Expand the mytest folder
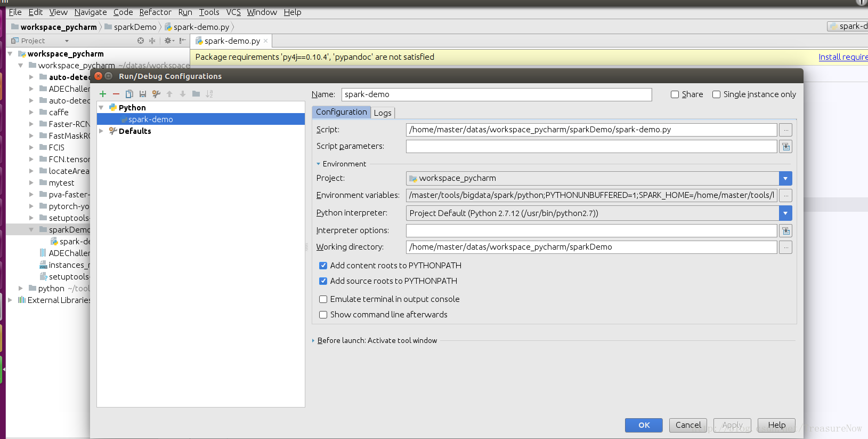Image resolution: width=868 pixels, height=439 pixels. (31, 183)
